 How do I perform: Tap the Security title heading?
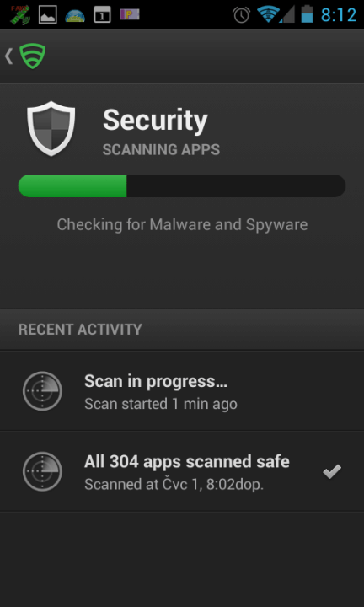tap(155, 121)
